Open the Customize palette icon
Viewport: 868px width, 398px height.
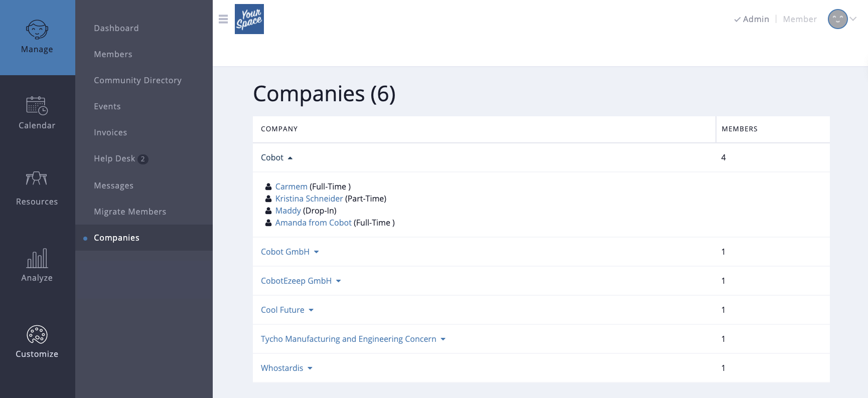pos(37,335)
